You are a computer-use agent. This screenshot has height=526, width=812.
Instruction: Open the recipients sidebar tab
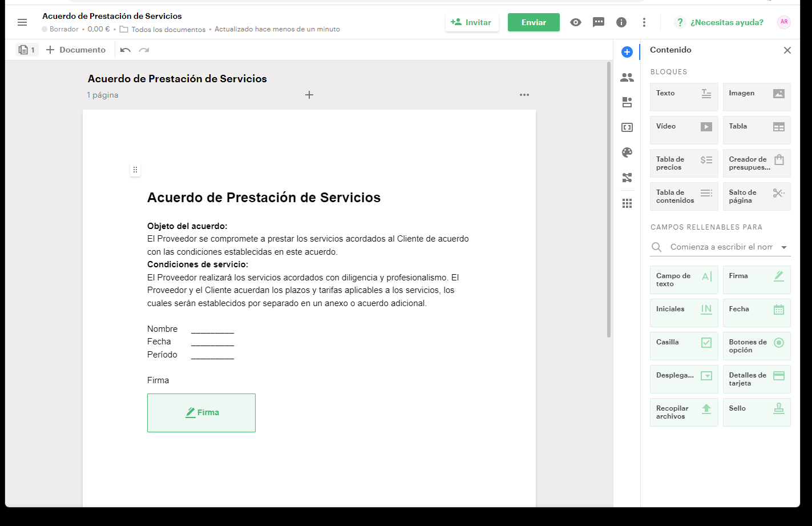click(627, 77)
